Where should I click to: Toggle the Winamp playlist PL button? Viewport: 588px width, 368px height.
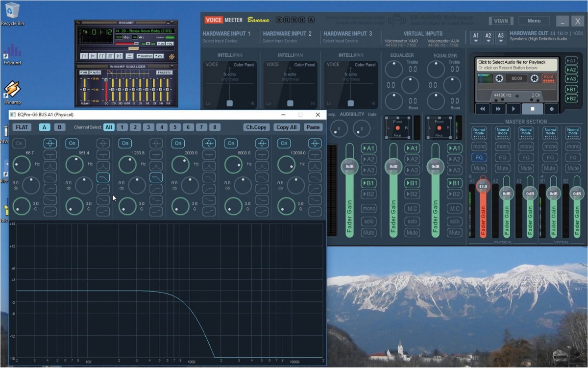[x=170, y=44]
